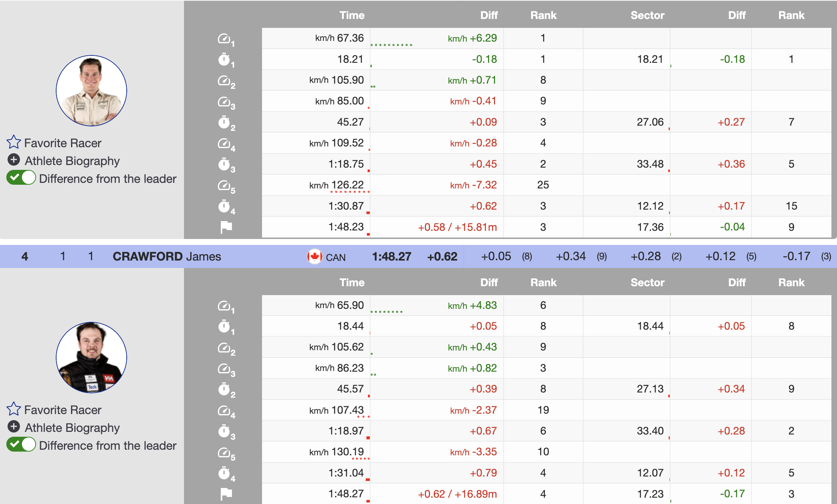This screenshot has width=837, height=504.
Task: Click Crawford's speedometer 5 icon
Action: tap(224, 452)
